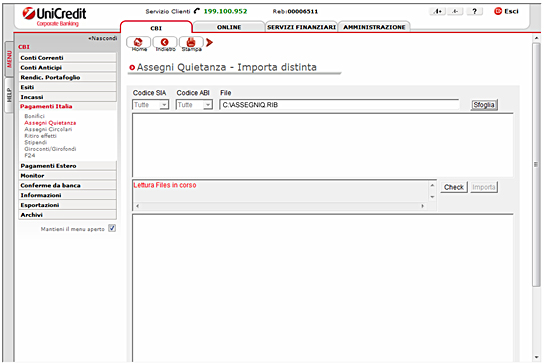Click the Indietro back icon

point(165,43)
